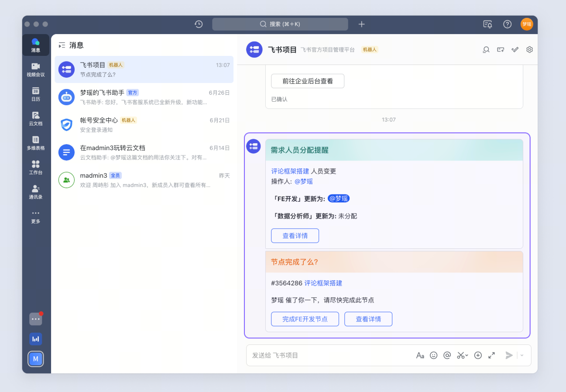Click the 前往企业后台查看 button

click(x=308, y=81)
